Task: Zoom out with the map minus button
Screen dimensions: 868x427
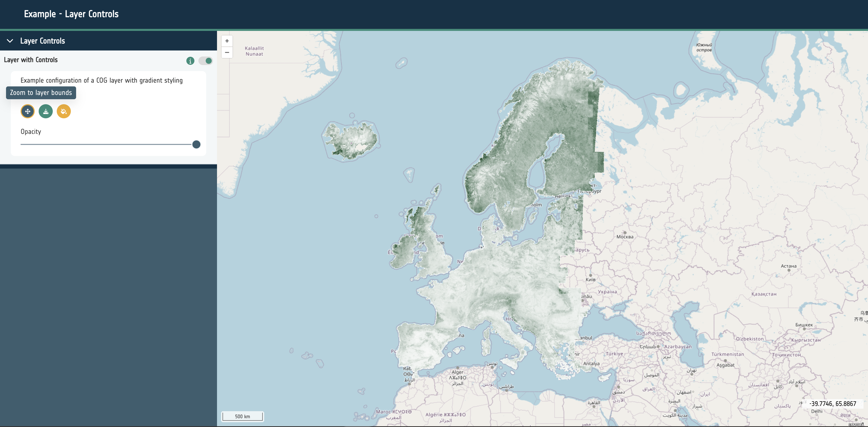Action: point(227,52)
